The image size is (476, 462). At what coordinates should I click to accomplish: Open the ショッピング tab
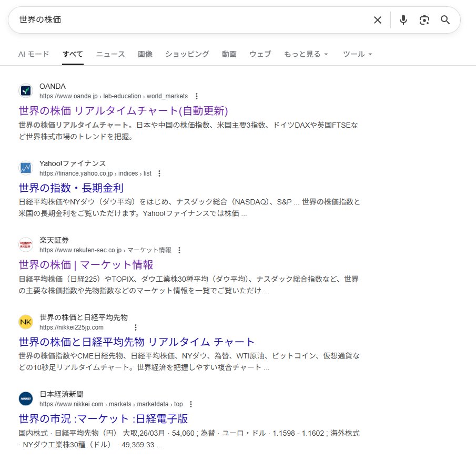pos(187,54)
